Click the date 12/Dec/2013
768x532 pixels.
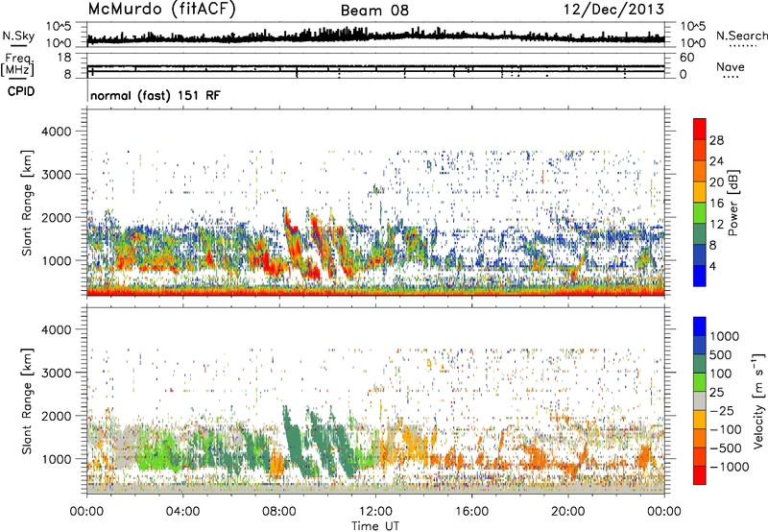pyautogui.click(x=613, y=9)
